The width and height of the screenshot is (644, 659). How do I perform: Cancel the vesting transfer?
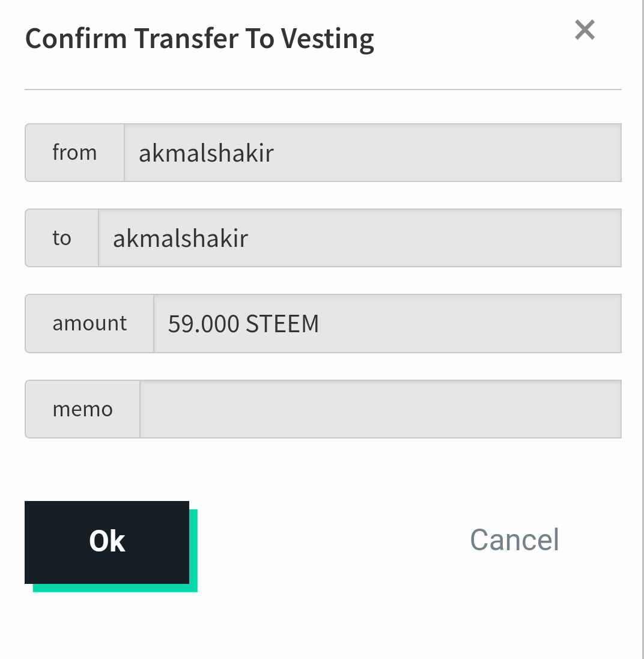514,539
